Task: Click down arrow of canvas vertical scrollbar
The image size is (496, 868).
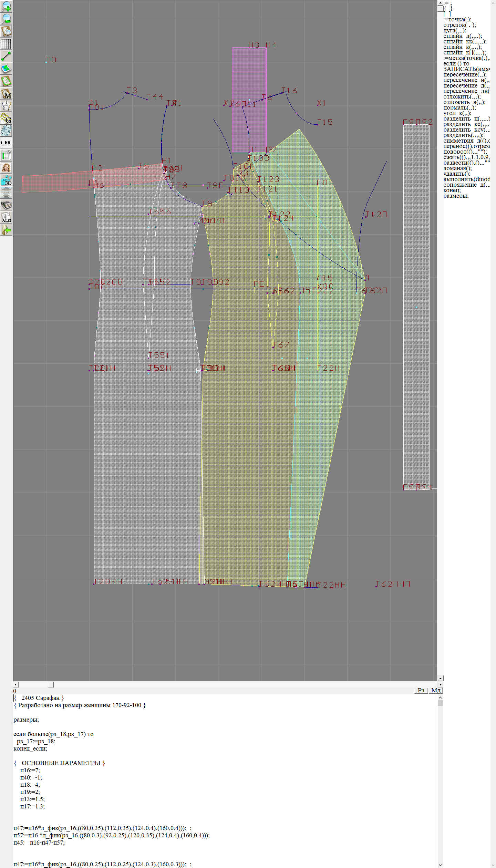Action: click(440, 678)
